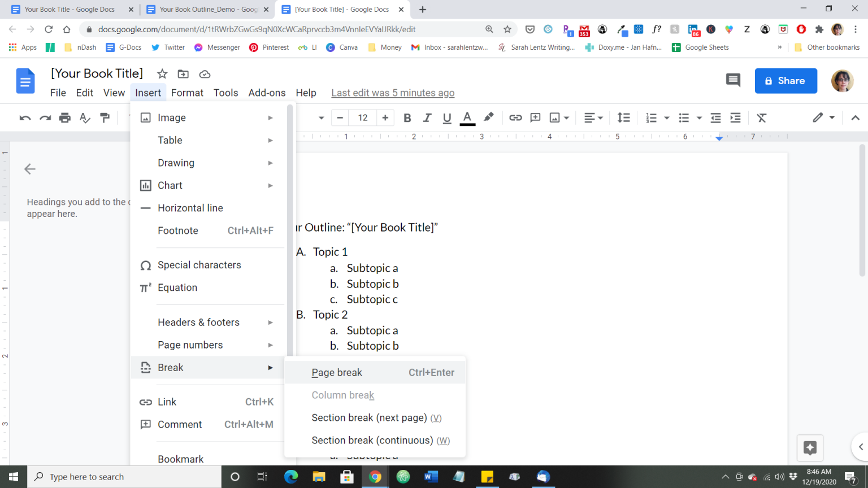This screenshot has width=868, height=488.
Task: Insert a Horizontal line
Action: 207,208
